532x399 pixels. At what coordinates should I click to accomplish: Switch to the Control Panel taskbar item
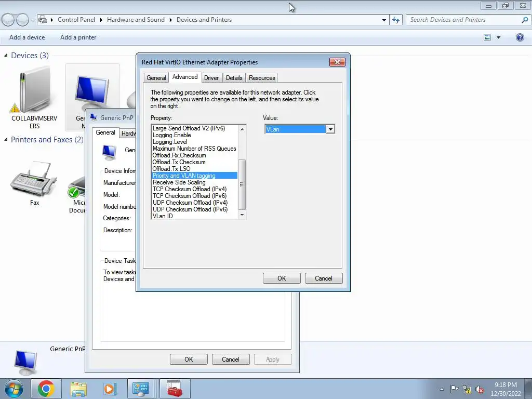pos(140,389)
